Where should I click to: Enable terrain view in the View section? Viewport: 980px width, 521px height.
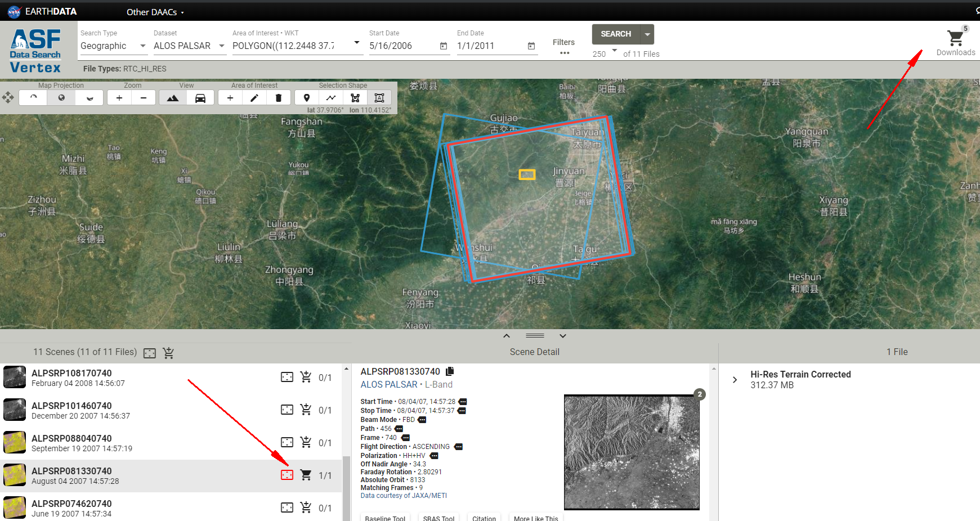[173, 97]
